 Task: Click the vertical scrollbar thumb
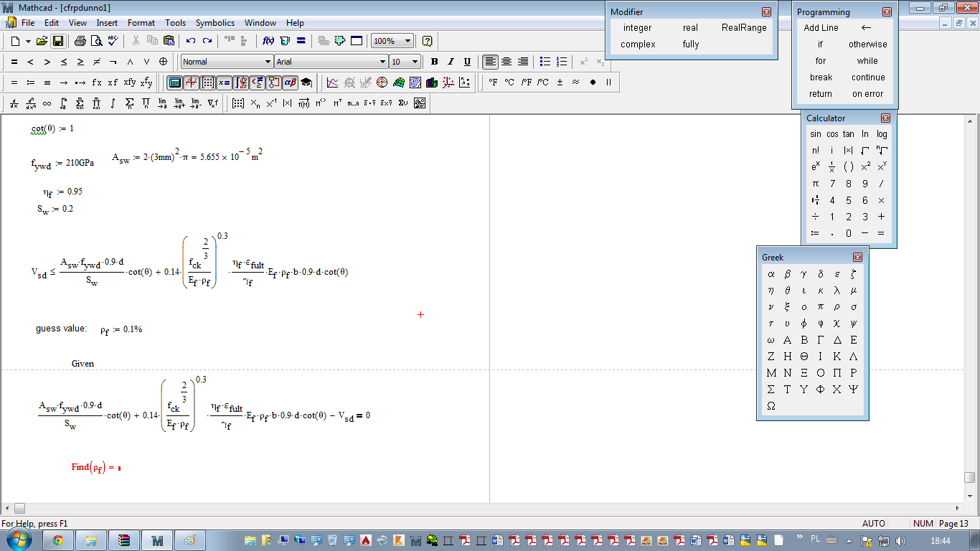click(x=970, y=477)
